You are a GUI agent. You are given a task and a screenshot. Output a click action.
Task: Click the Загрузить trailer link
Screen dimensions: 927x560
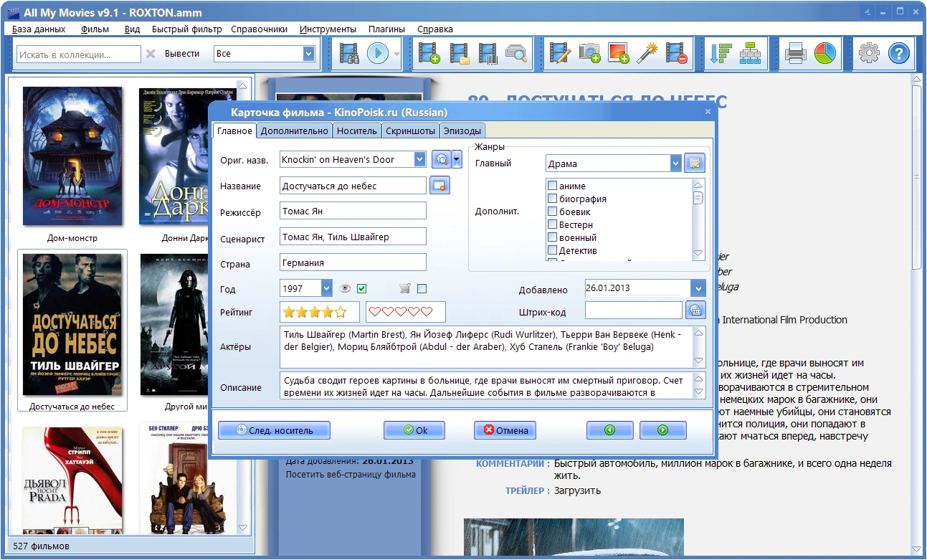point(578,490)
